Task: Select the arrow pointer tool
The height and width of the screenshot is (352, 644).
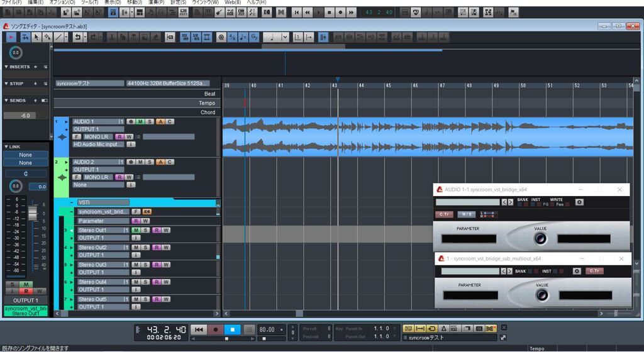Action: (36, 37)
